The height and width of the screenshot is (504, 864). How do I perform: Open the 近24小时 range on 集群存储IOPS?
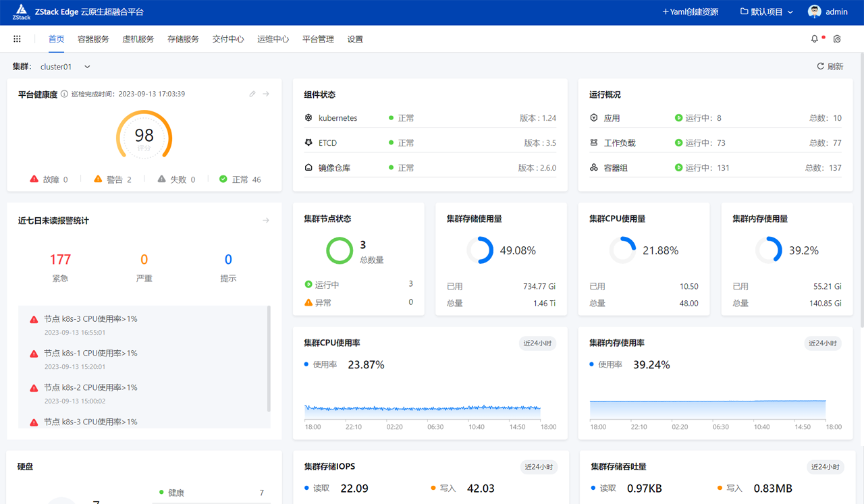(539, 467)
